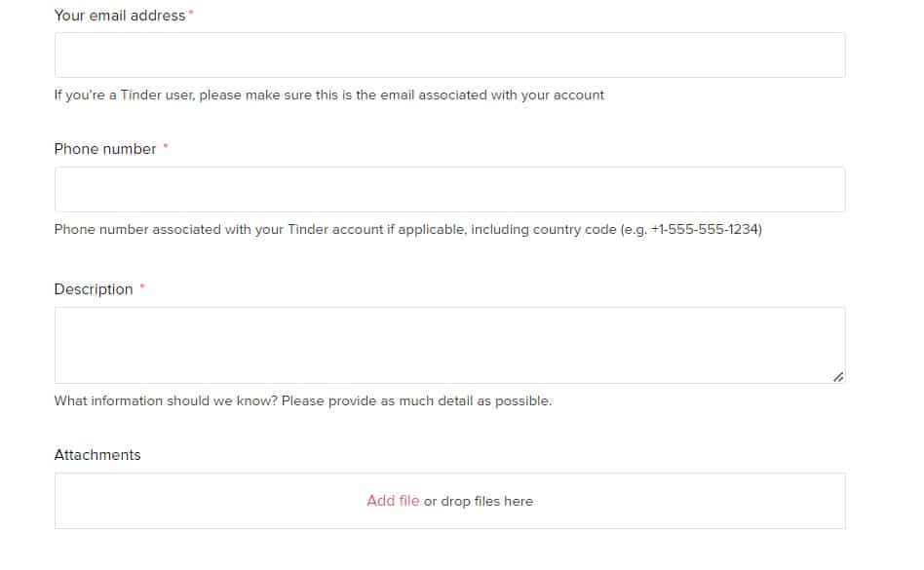The image size is (924, 570).
Task: Click the 'or drop files here' text
Action: click(x=479, y=501)
